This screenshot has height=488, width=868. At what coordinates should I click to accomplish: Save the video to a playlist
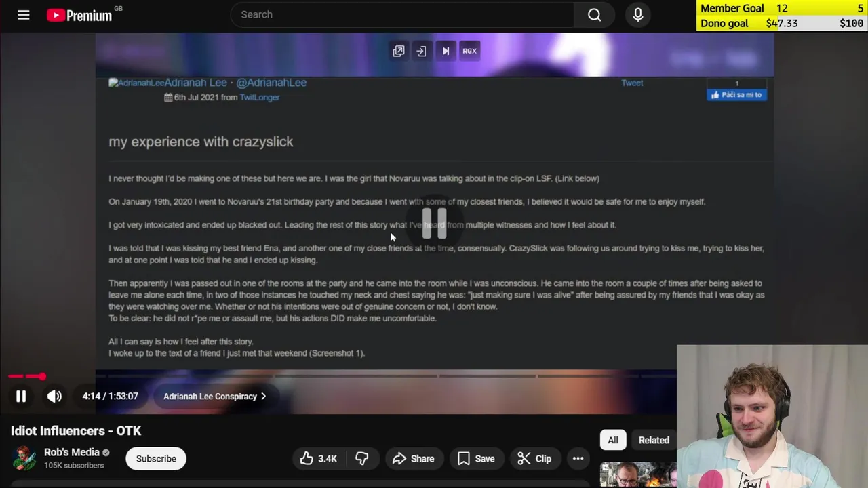coord(476,459)
